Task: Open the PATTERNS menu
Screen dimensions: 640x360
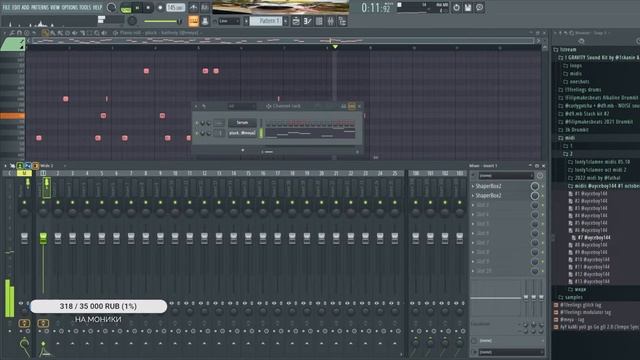Action: [x=40, y=7]
